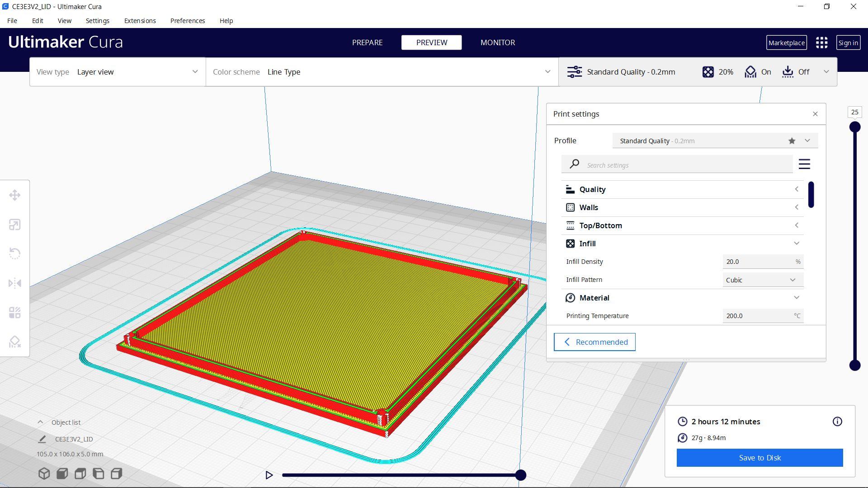This screenshot has height=488, width=868.
Task: Select the PREVIEW tab
Action: click(x=432, y=42)
